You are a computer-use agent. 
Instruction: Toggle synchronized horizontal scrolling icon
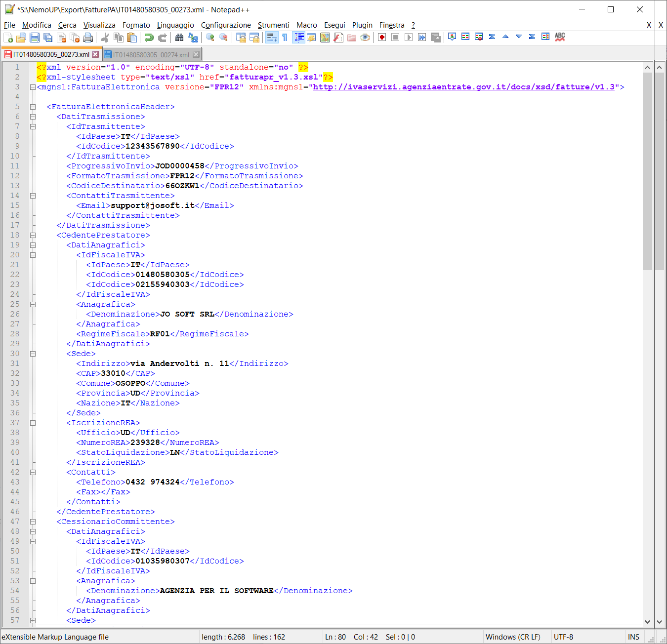pos(254,38)
